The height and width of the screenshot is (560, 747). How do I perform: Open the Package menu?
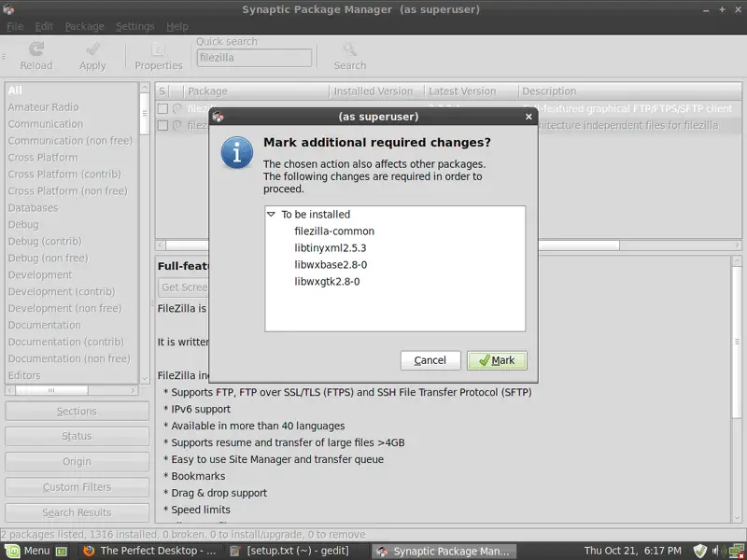pos(84,27)
